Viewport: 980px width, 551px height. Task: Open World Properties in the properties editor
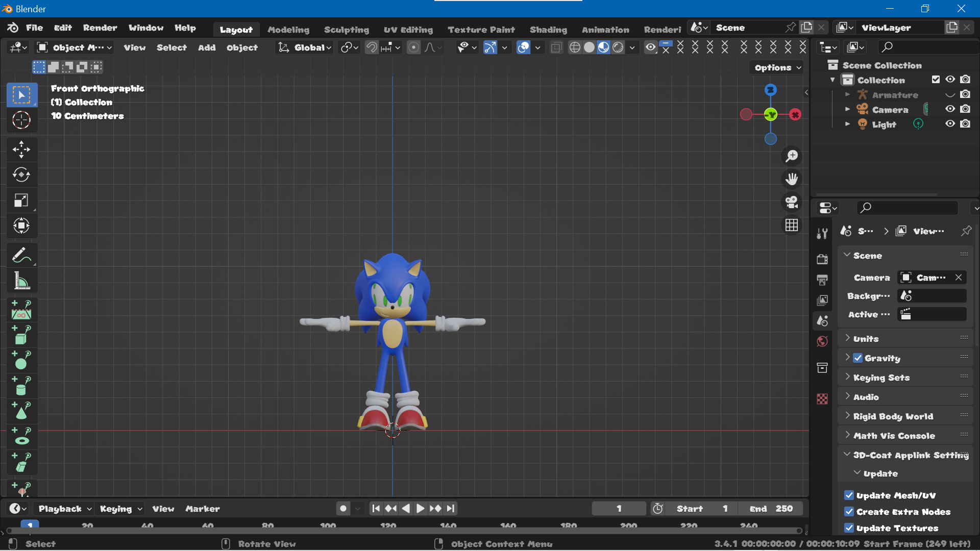[822, 341]
